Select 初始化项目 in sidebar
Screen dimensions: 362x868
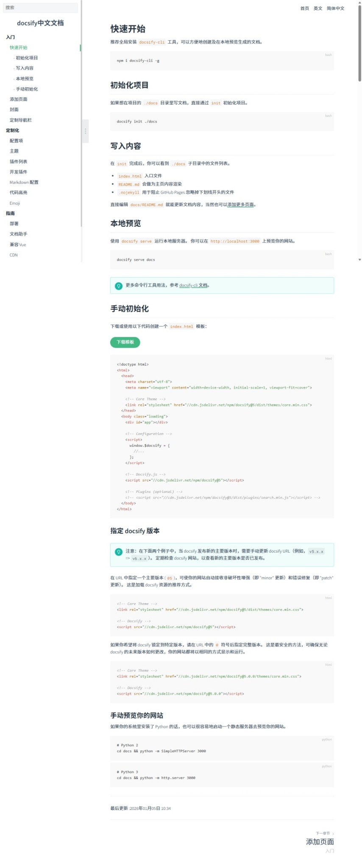(x=27, y=58)
